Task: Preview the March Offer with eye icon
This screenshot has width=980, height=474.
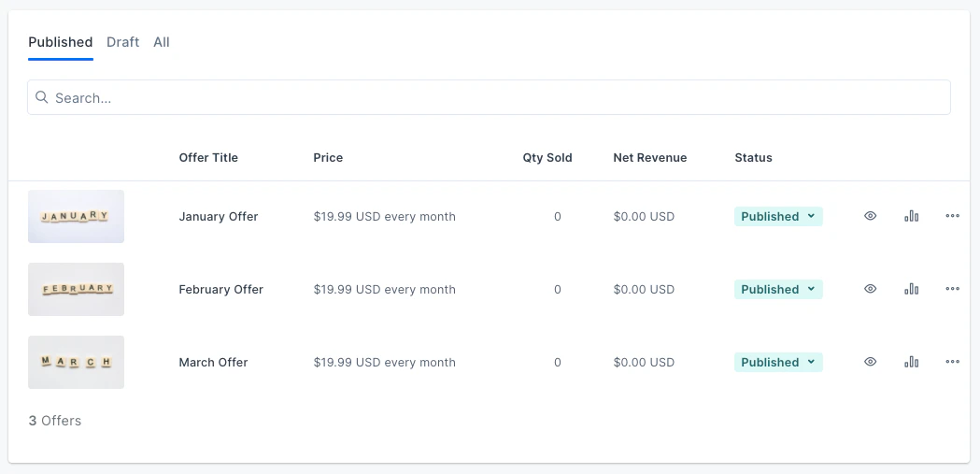Action: (x=870, y=362)
